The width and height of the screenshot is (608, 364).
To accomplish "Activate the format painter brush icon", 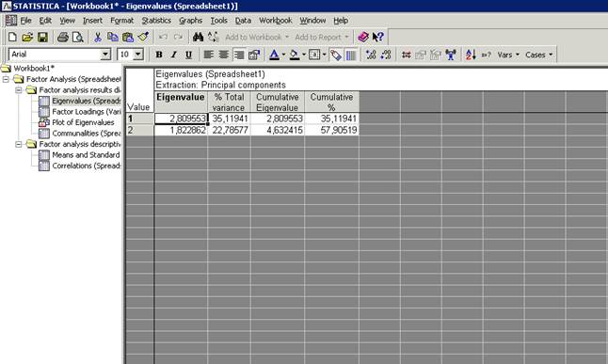I will pyautogui.click(x=143, y=38).
